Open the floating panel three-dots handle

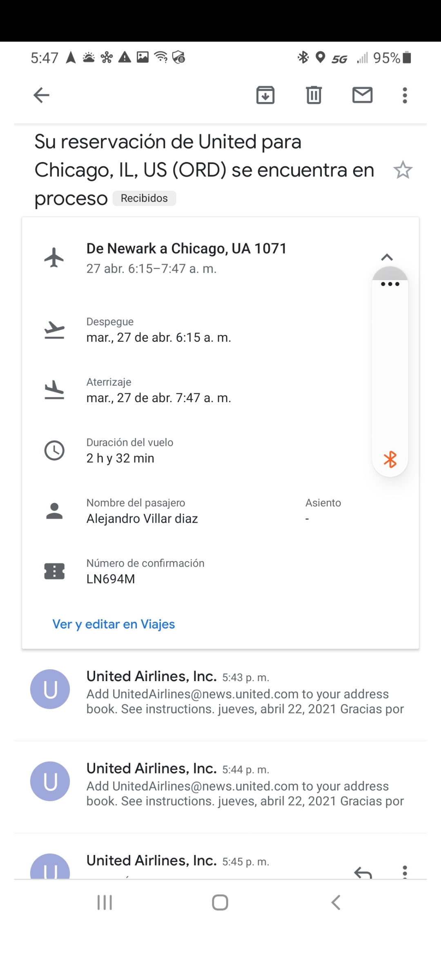[390, 284]
